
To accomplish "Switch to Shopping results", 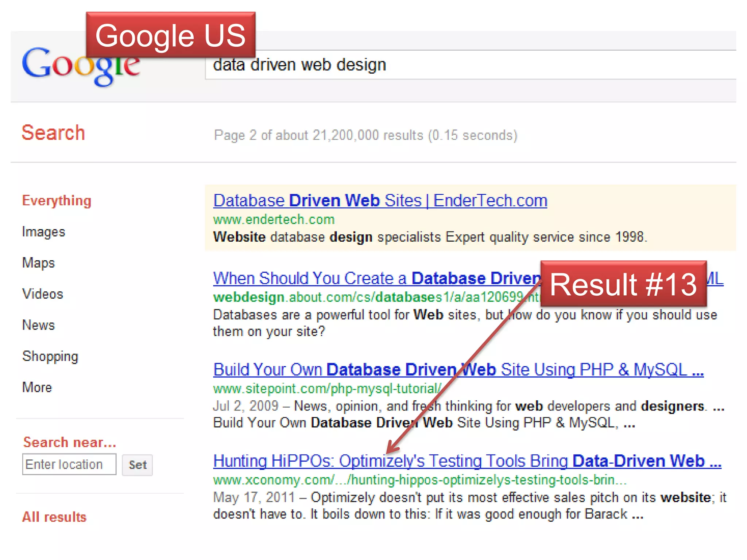I will pos(50,357).
